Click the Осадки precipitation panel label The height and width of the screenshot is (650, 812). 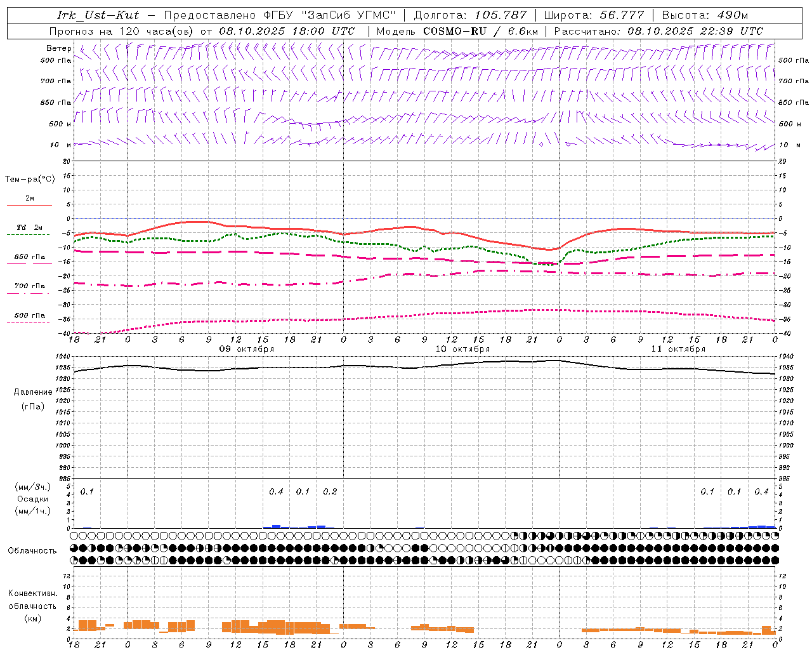point(33,499)
